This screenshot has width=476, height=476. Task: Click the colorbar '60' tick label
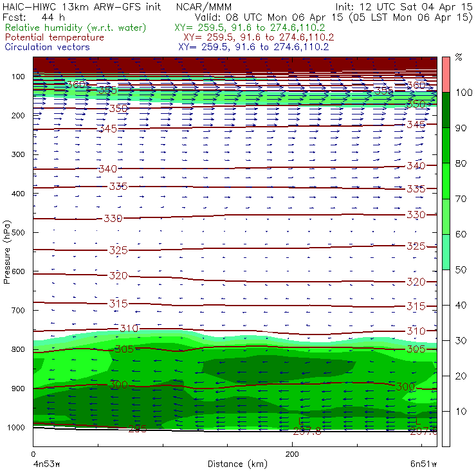[x=461, y=234]
